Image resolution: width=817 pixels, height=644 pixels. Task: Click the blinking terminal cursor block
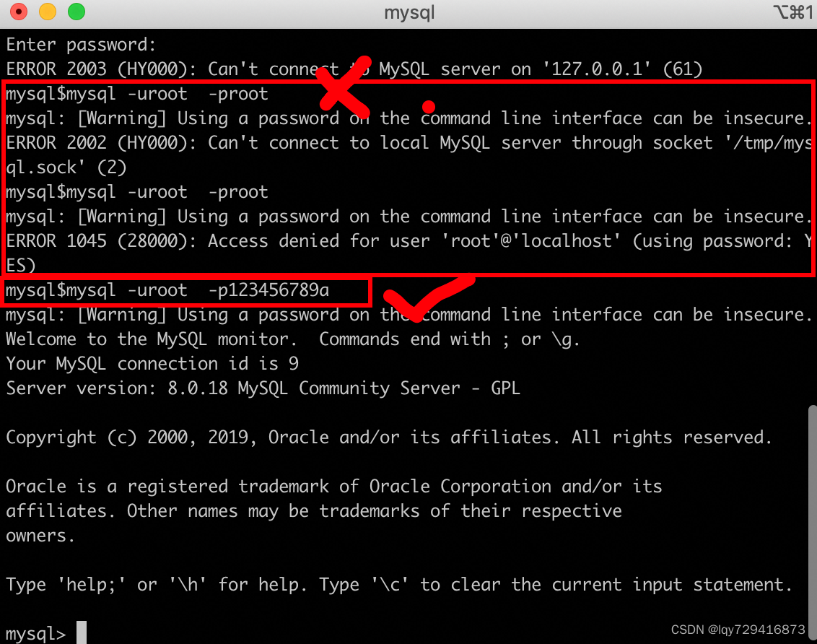click(82, 632)
